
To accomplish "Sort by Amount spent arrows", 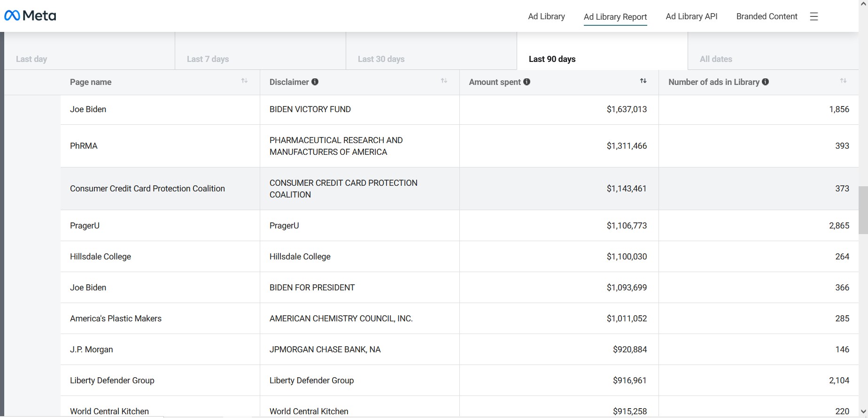I will [x=643, y=81].
